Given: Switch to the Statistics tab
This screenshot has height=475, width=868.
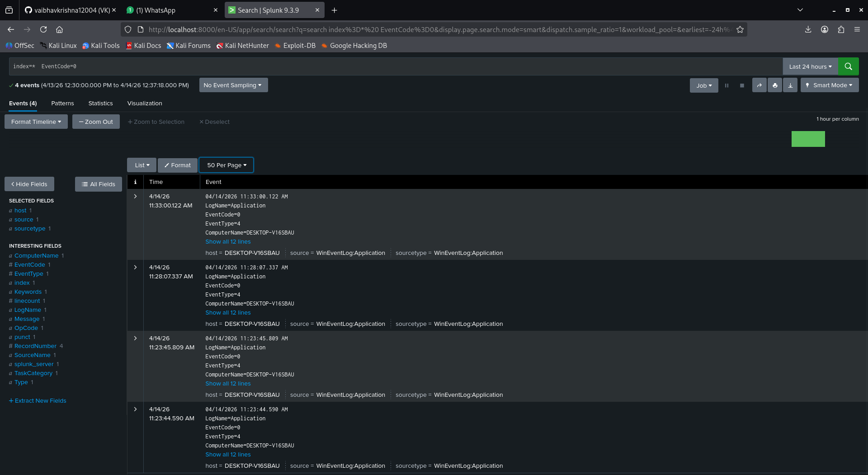Looking at the screenshot, I should coord(100,103).
